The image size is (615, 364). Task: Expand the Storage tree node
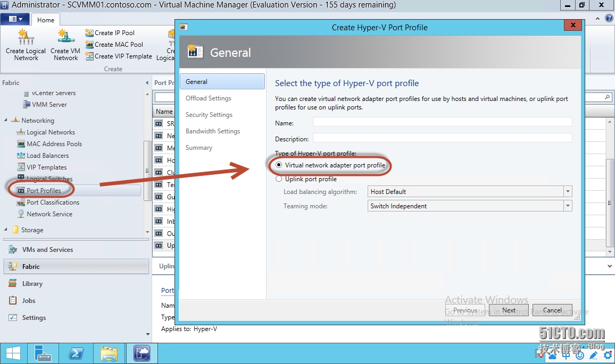[x=5, y=229]
